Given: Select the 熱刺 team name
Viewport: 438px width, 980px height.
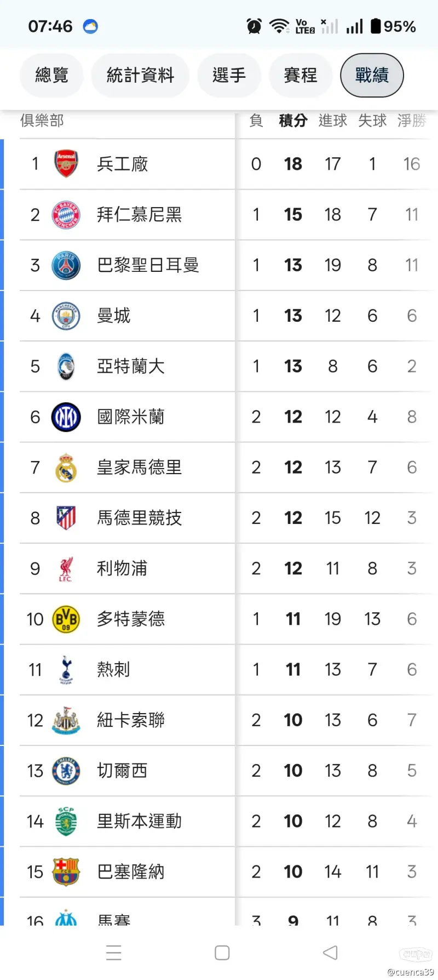Looking at the screenshot, I should [113, 670].
